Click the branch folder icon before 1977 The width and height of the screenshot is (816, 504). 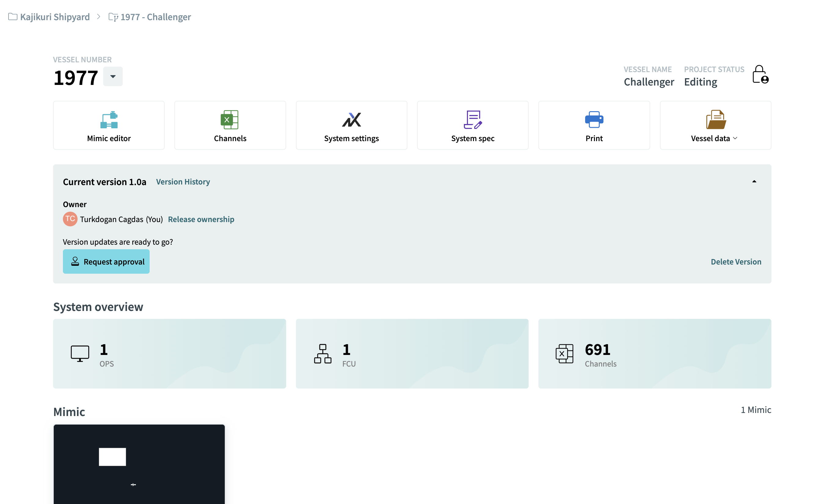pos(113,17)
